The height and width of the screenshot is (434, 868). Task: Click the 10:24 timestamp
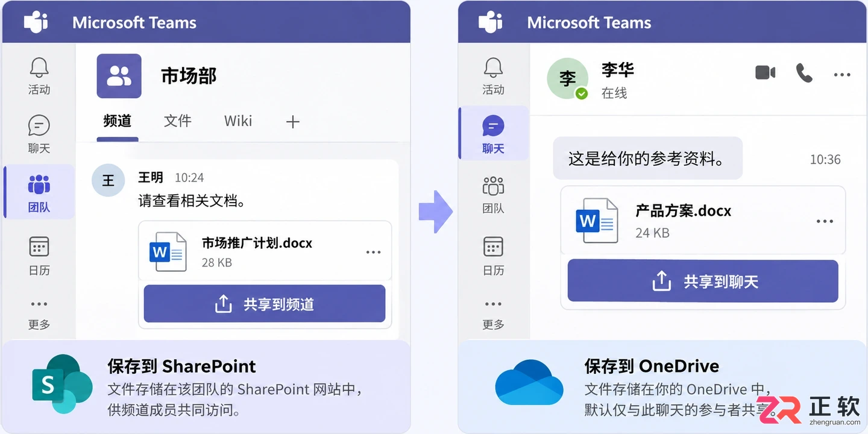coord(189,177)
